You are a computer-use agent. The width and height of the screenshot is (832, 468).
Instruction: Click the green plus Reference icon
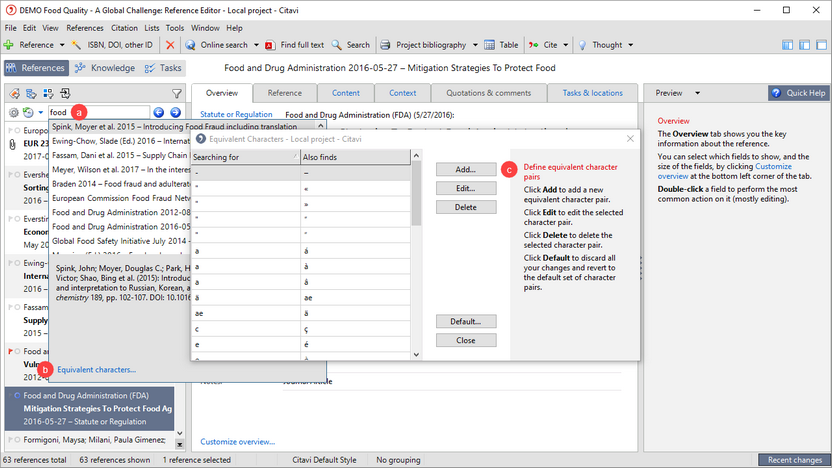click(8, 45)
